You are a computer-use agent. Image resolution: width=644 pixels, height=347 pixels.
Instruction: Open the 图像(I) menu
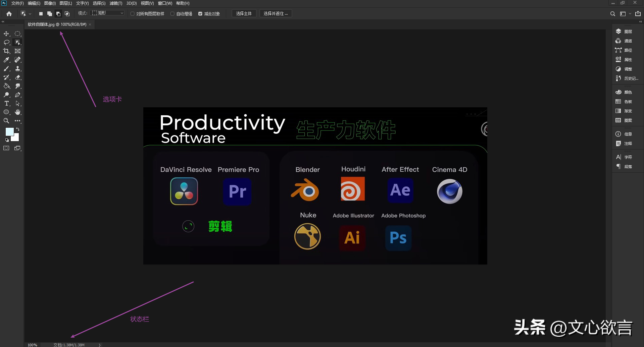[x=50, y=3]
